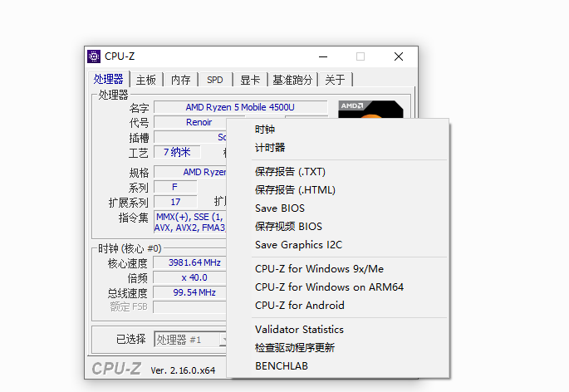This screenshot has height=392, width=569.
Task: Switch to the 关于 tab
Action: pos(335,80)
